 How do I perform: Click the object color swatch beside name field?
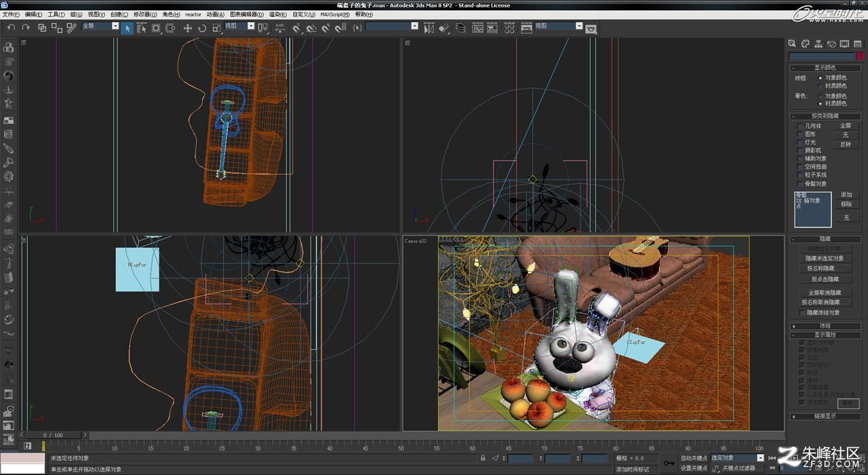860,56
